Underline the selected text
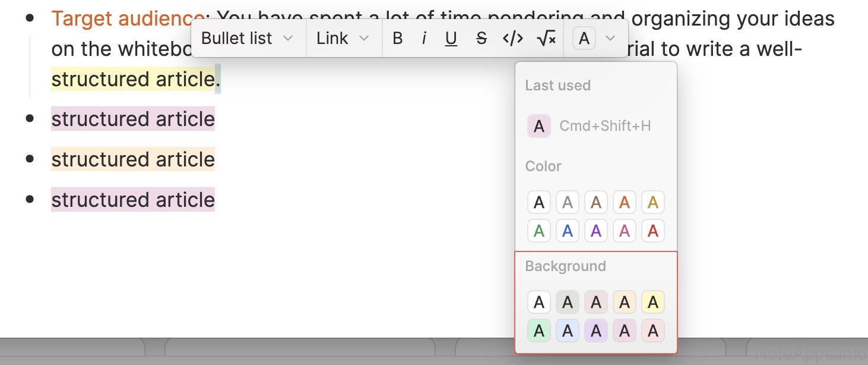Image resolution: width=868 pixels, height=365 pixels. (x=451, y=39)
